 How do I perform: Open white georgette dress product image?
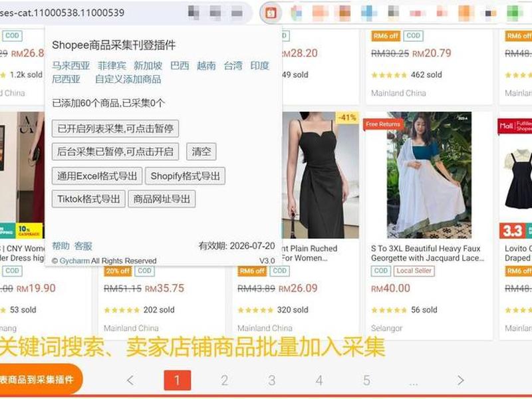coord(429,175)
